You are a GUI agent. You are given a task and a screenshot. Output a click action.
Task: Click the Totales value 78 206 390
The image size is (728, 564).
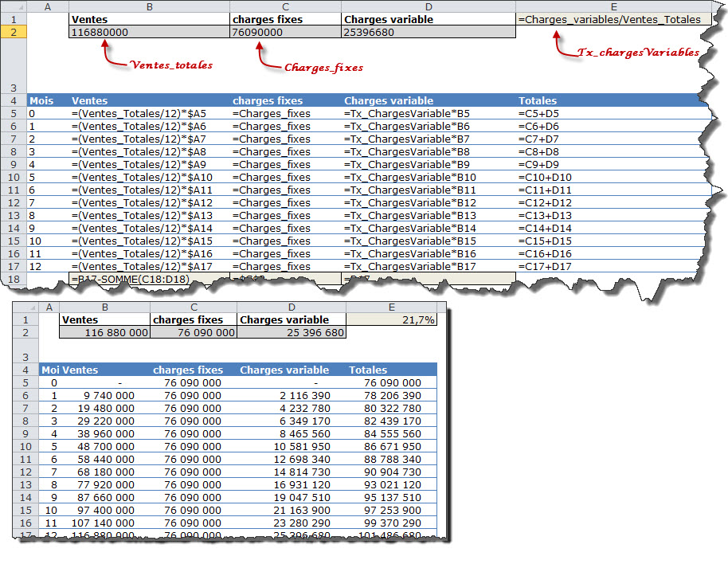(x=391, y=395)
